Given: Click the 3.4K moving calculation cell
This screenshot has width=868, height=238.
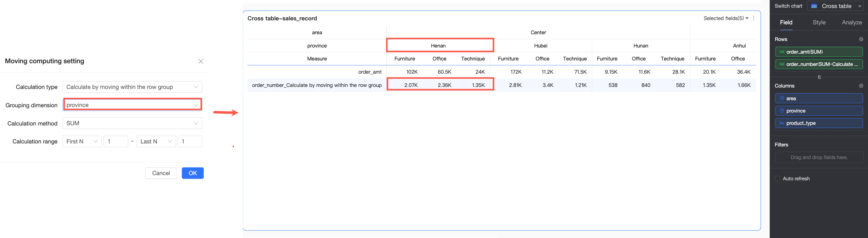Looking at the screenshot, I should 548,85.
